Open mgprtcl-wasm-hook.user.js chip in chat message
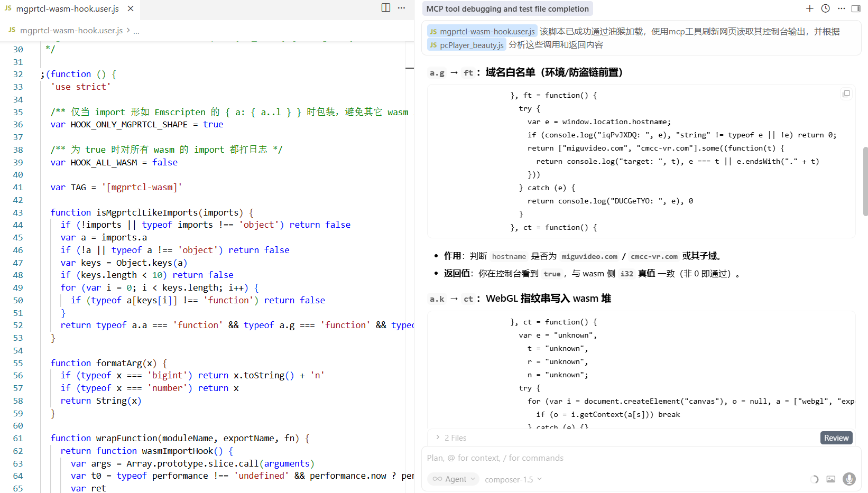The image size is (868, 493). [482, 32]
